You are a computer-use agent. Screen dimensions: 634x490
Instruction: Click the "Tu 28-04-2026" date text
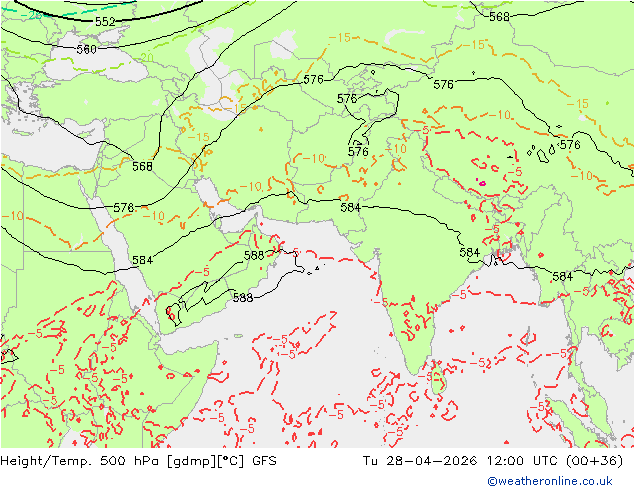420,460
